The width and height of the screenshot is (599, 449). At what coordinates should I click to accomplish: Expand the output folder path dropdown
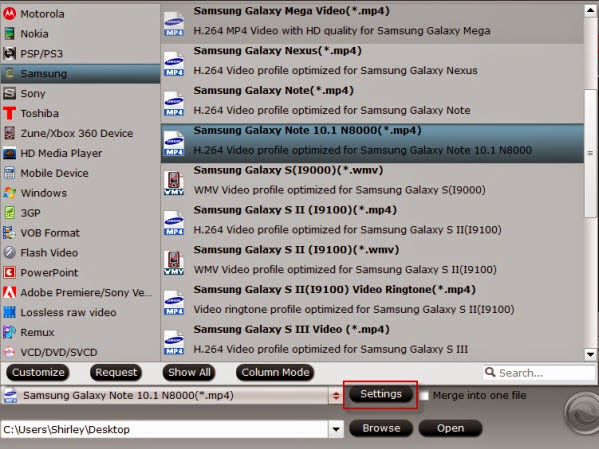[x=336, y=429]
